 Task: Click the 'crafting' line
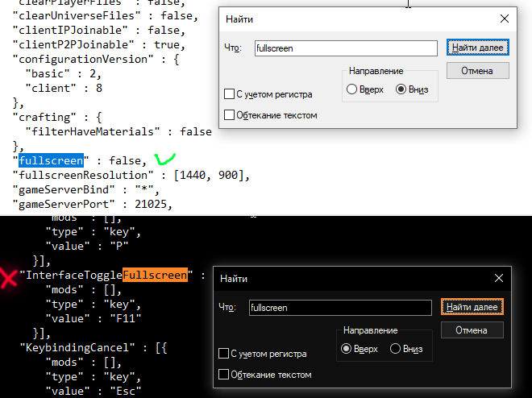pyautogui.click(x=57, y=117)
